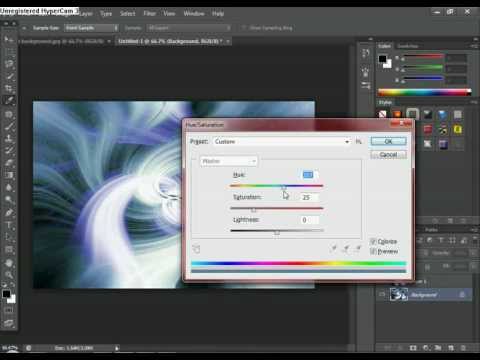Image resolution: width=480 pixels, height=360 pixels.
Task: Select the Eraser tool
Action: pyautogui.click(x=9, y=163)
